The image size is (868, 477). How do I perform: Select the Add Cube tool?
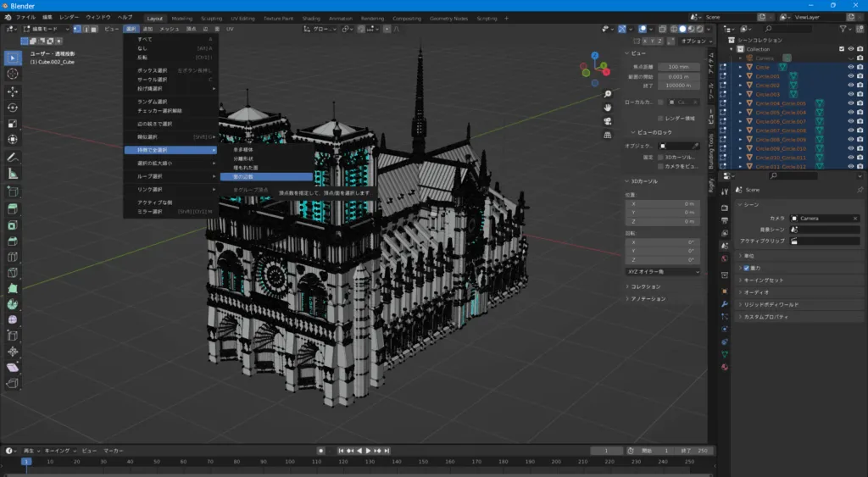pos(13,191)
